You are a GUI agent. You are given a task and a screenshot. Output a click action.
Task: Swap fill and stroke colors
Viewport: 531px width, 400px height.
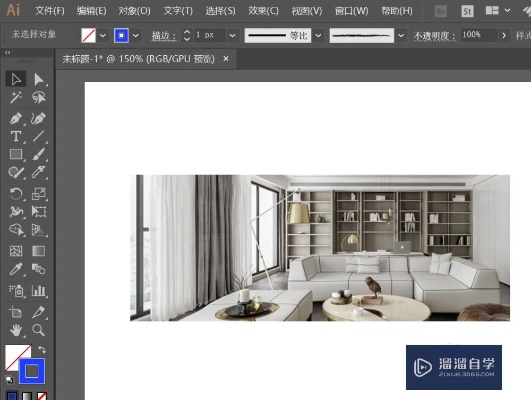(x=42, y=350)
